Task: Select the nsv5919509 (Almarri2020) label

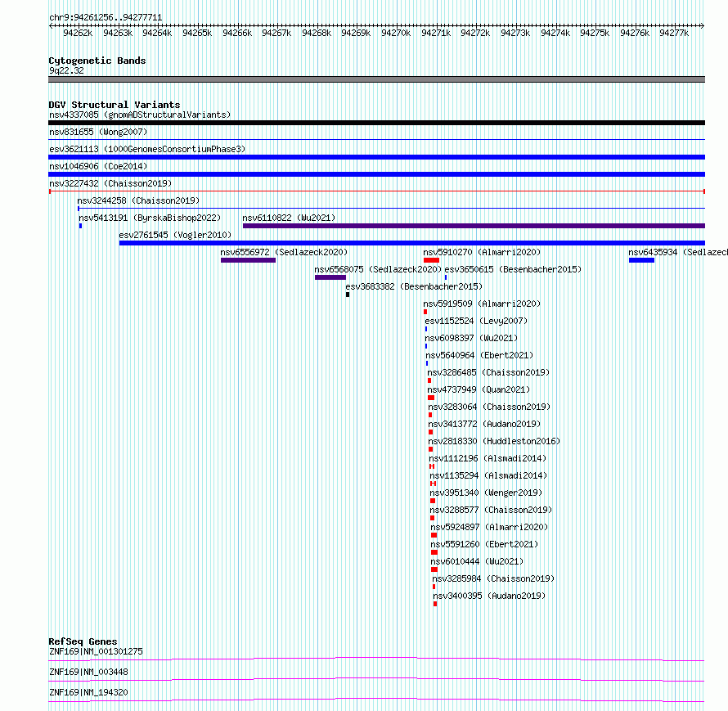Action: (482, 304)
